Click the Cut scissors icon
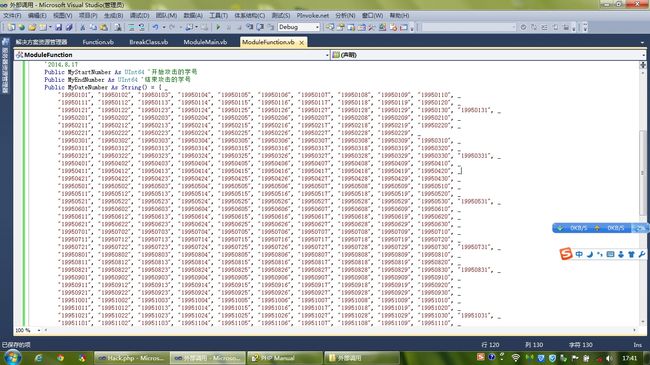 82,27
